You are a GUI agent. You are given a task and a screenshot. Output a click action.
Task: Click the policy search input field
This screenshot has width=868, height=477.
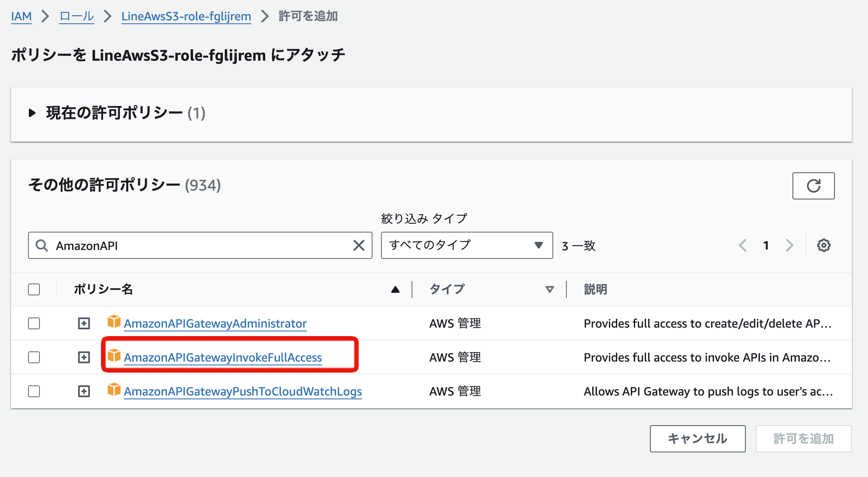pos(199,245)
